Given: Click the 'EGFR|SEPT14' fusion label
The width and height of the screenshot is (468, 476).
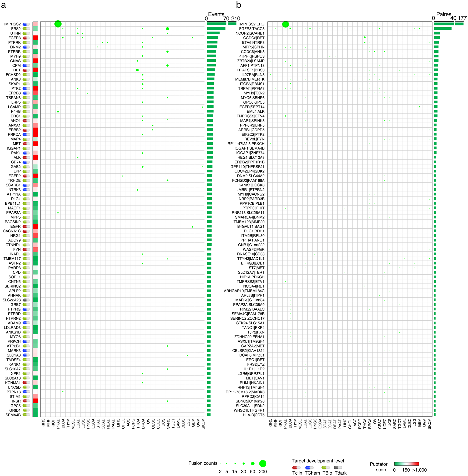Looking at the screenshot, I should [252, 107].
